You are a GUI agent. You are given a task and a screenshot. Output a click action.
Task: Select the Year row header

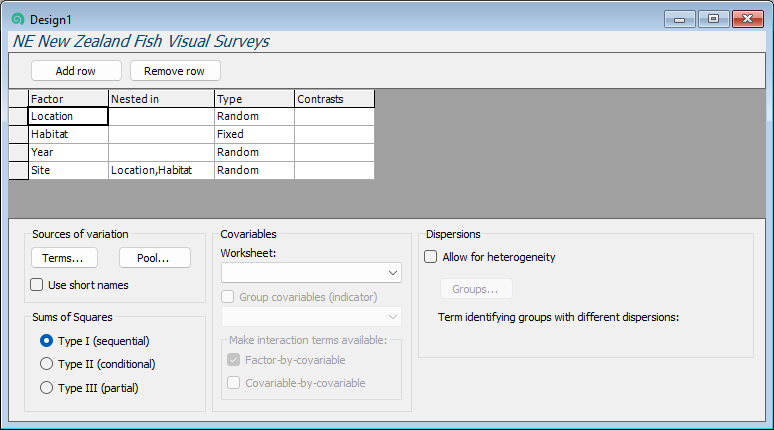[18, 153]
